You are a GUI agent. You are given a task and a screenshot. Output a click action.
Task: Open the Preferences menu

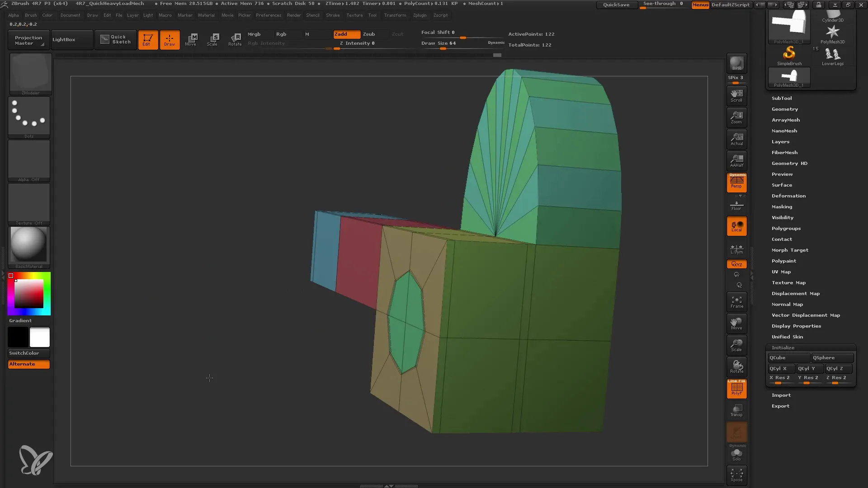269,15
